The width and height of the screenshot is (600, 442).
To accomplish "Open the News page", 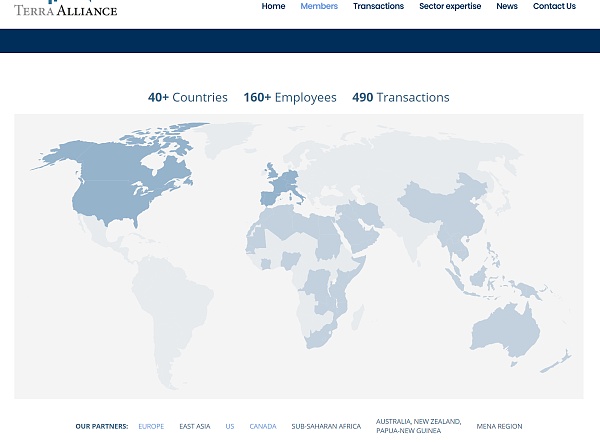I will click(507, 6).
